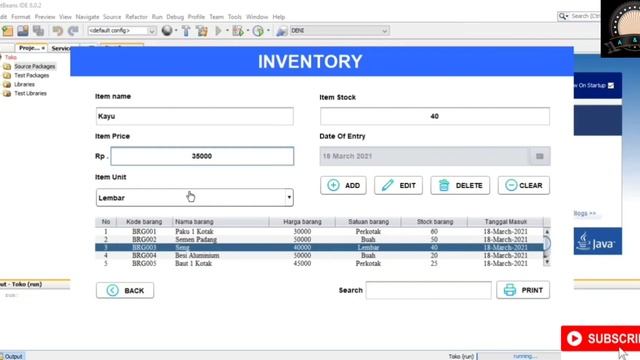Click the CLEAR button
The image size is (640, 360).
[x=524, y=185]
